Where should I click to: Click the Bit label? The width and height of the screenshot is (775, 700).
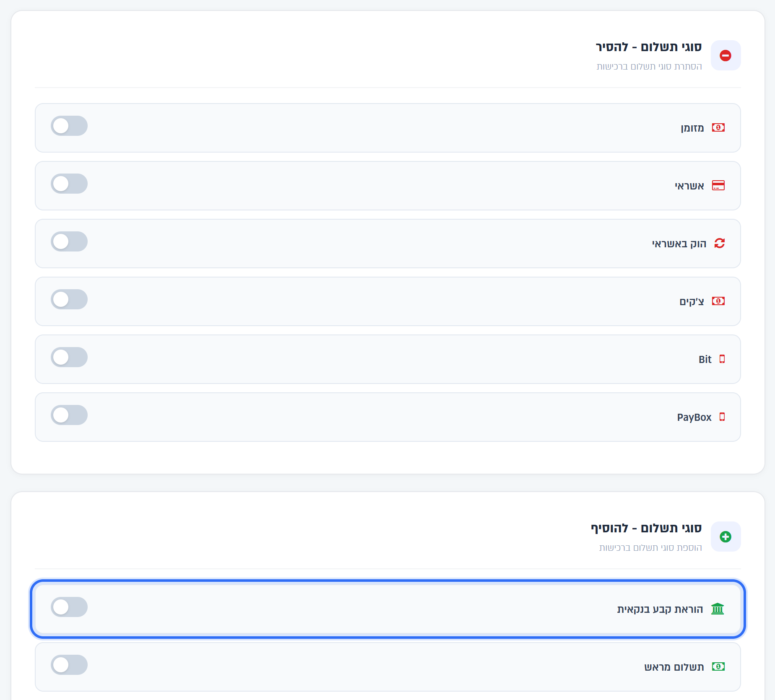click(x=705, y=359)
